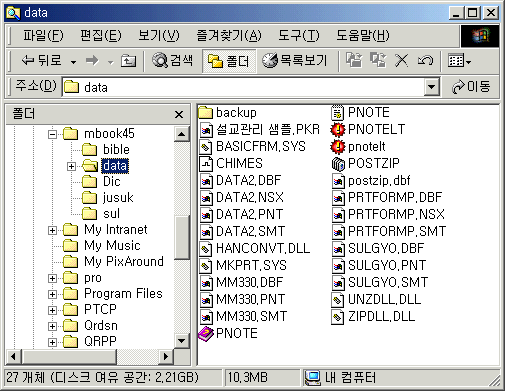
Task: Select the POSTZIP file icon
Action: pos(338,163)
